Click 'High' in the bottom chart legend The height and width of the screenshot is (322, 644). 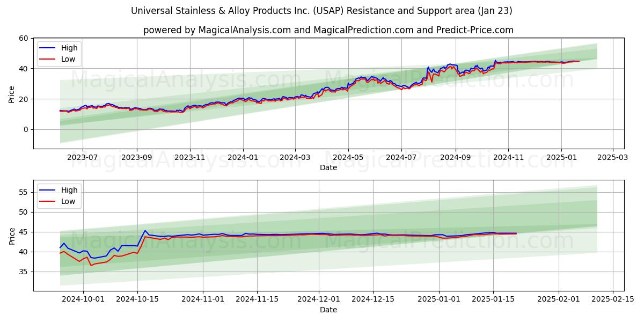pos(69,190)
